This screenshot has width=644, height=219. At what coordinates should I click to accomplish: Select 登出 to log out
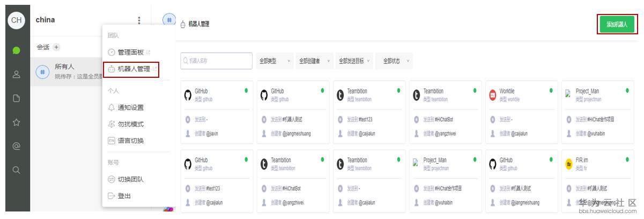coord(124,196)
